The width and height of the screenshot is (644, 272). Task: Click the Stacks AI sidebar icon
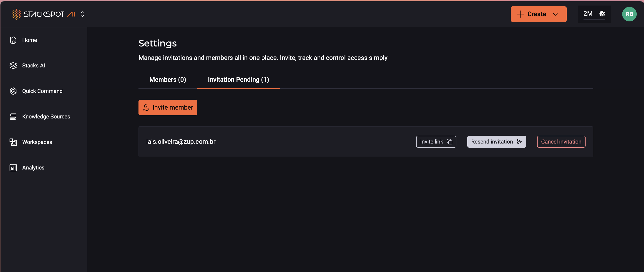[13, 65]
